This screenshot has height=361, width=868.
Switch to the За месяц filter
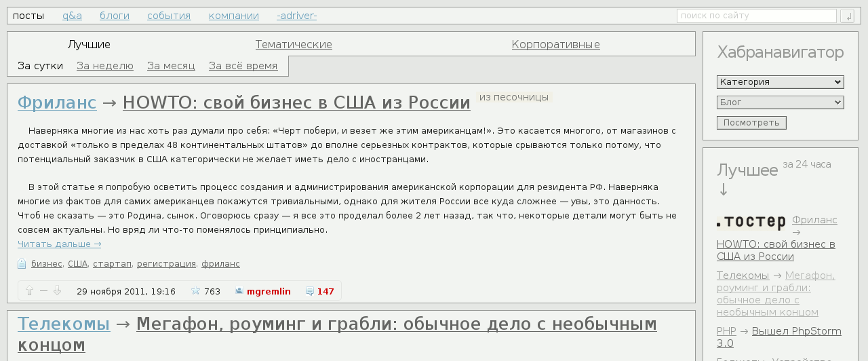[x=171, y=66]
